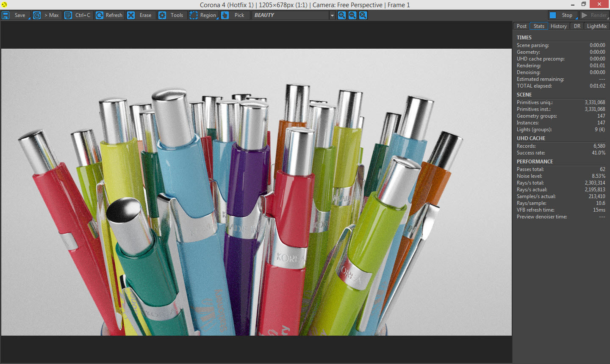Click the 'Instances:' label
Image resolution: width=610 pixels, height=364 pixels.
point(528,123)
